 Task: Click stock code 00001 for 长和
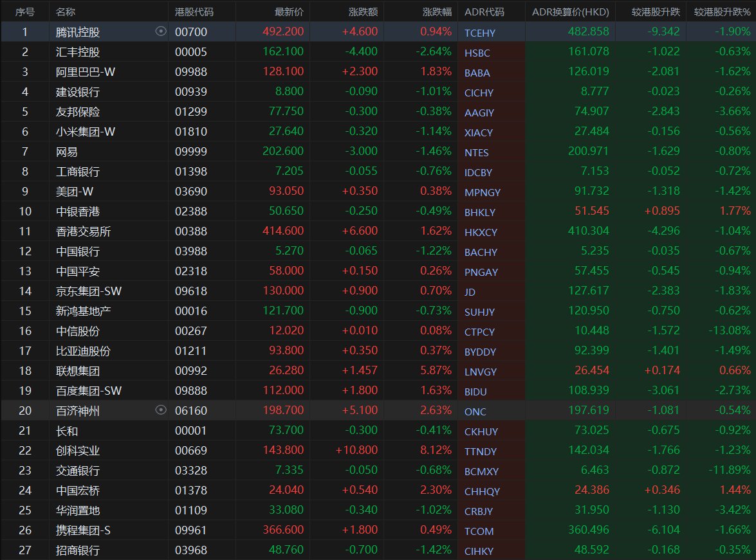tap(191, 430)
